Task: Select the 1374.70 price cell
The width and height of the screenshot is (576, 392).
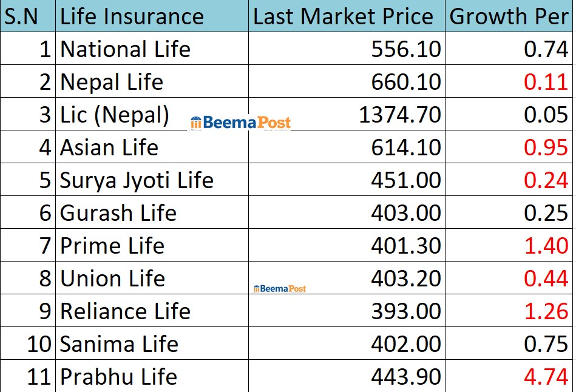Action: click(x=400, y=115)
